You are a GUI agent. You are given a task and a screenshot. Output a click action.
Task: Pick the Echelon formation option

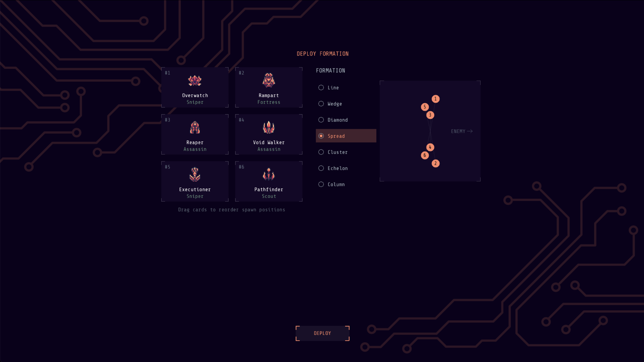pos(346,168)
